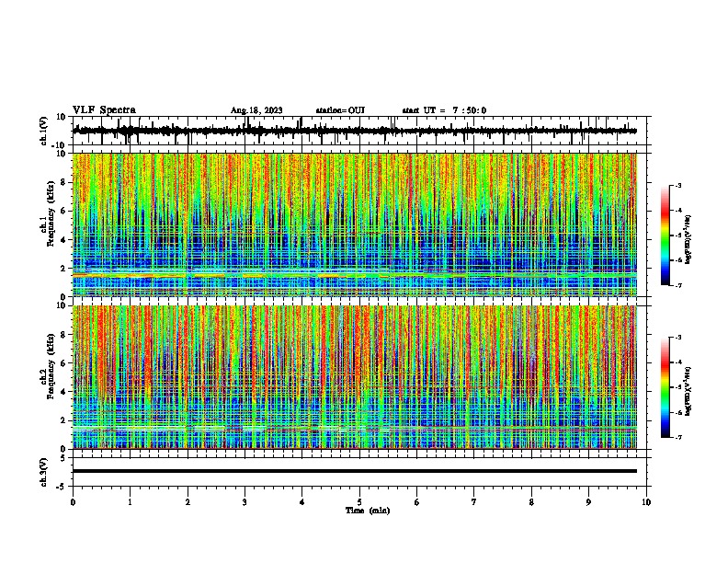The width and height of the screenshot is (728, 563).
Task: Click the last time axis tick label '10'
Action: [x=646, y=502]
